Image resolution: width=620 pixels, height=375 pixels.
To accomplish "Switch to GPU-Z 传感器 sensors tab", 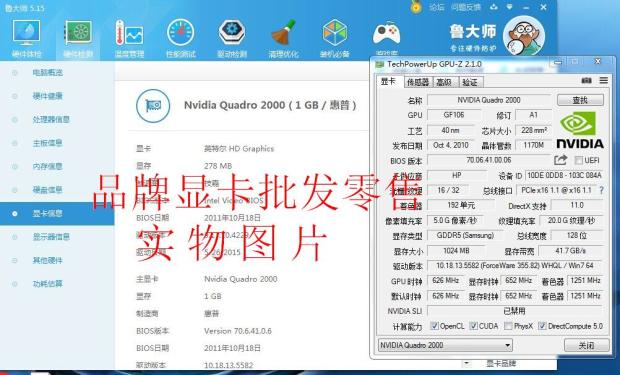I will click(418, 82).
